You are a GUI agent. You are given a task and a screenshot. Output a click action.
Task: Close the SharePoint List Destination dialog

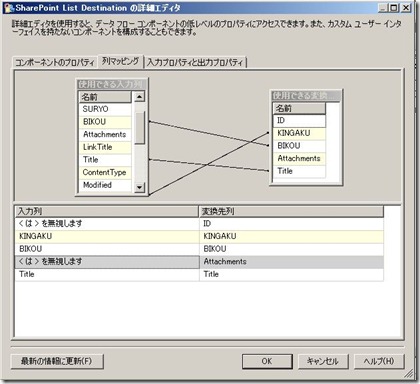pyautogui.click(x=406, y=8)
